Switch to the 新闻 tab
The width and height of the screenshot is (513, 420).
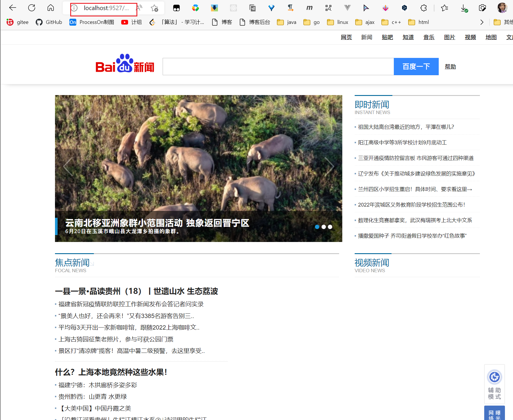(367, 37)
